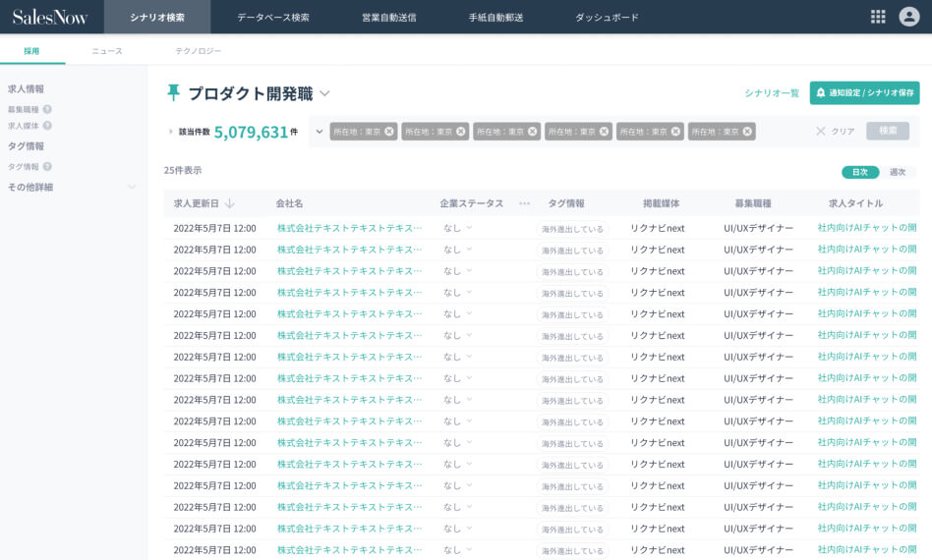The height and width of the screenshot is (560, 932).
Task: Click the green pin icon beside プロダクト開発職
Action: click(x=173, y=92)
